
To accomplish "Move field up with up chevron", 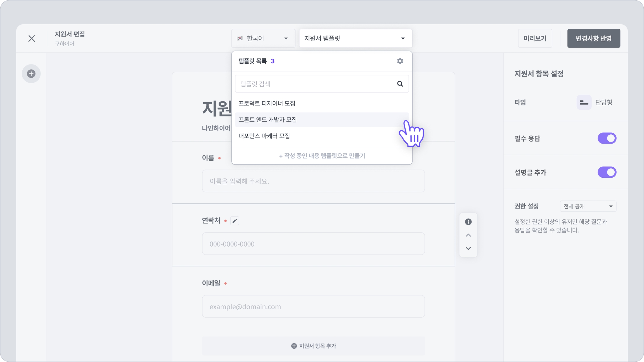I will [x=468, y=235].
